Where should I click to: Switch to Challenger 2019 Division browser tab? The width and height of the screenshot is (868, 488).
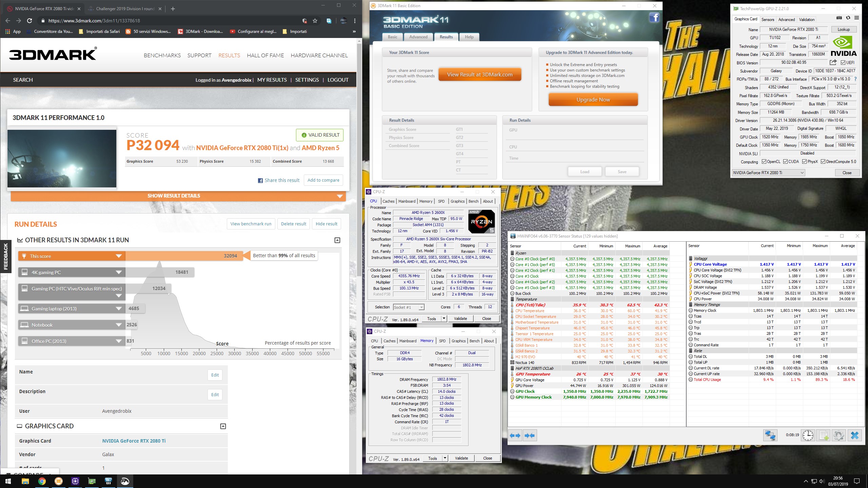tap(125, 9)
